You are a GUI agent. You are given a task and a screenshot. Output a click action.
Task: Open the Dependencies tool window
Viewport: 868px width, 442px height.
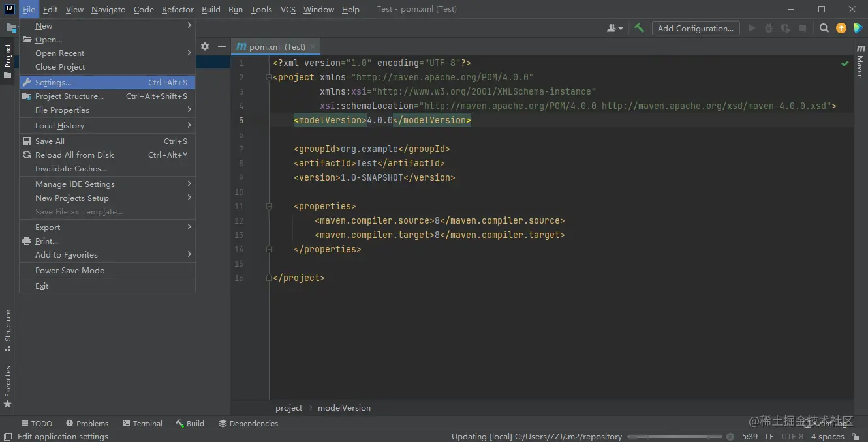248,423
